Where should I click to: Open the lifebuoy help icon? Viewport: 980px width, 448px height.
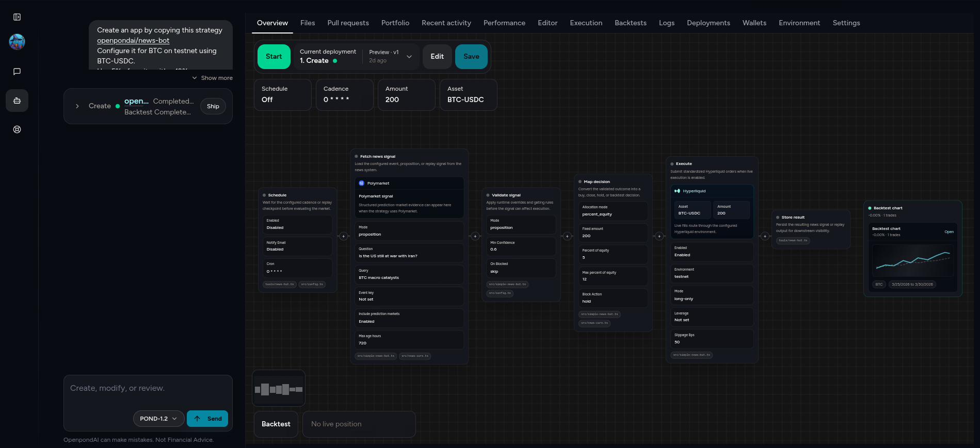tap(17, 129)
